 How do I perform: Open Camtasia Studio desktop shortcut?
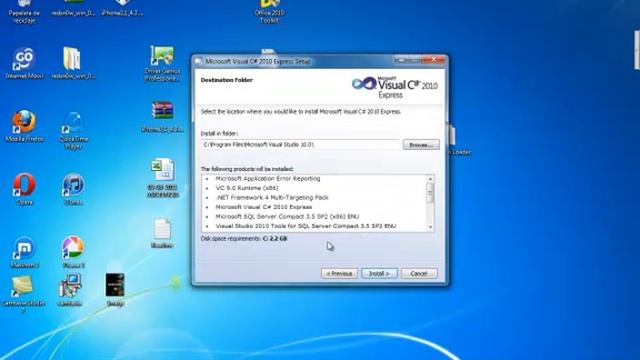point(23,293)
